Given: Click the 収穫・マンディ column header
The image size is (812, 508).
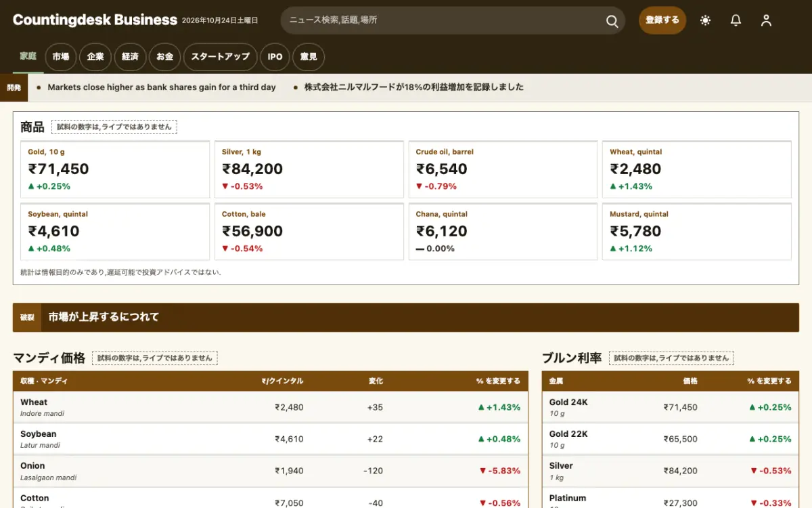Looking at the screenshot, I should pyautogui.click(x=44, y=381).
